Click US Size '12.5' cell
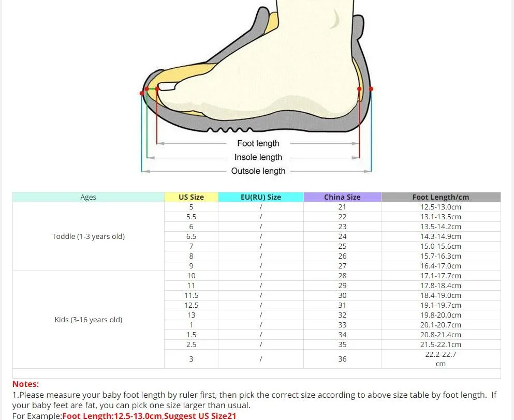Screen dimensions: 514x420 coord(191,305)
